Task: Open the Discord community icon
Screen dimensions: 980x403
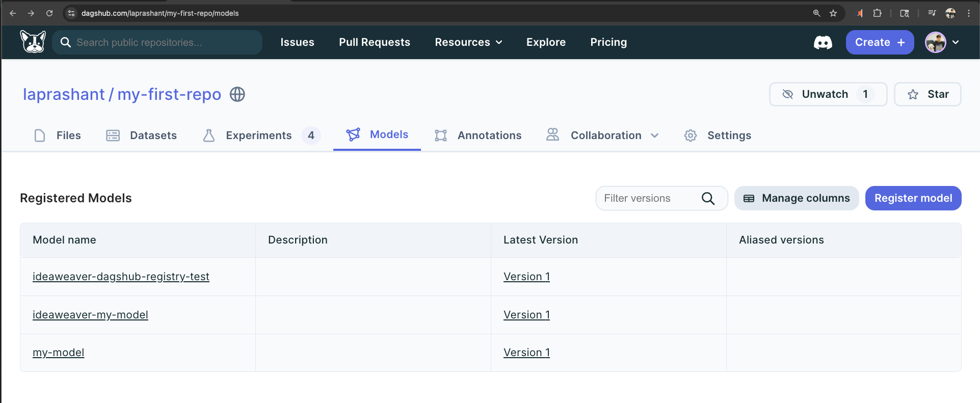Action: click(x=823, y=42)
